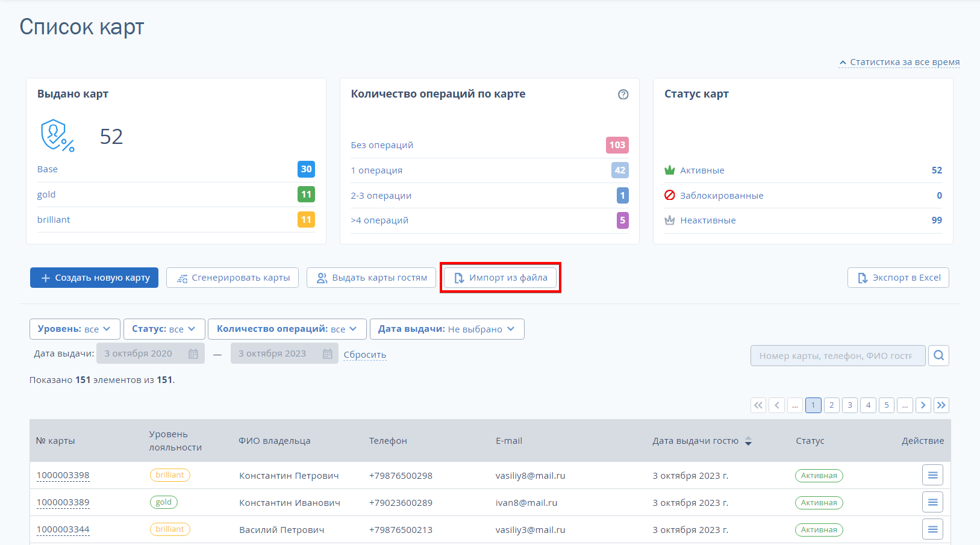Click Активные status label
Viewport: 980px width, 545px height.
[x=702, y=170]
